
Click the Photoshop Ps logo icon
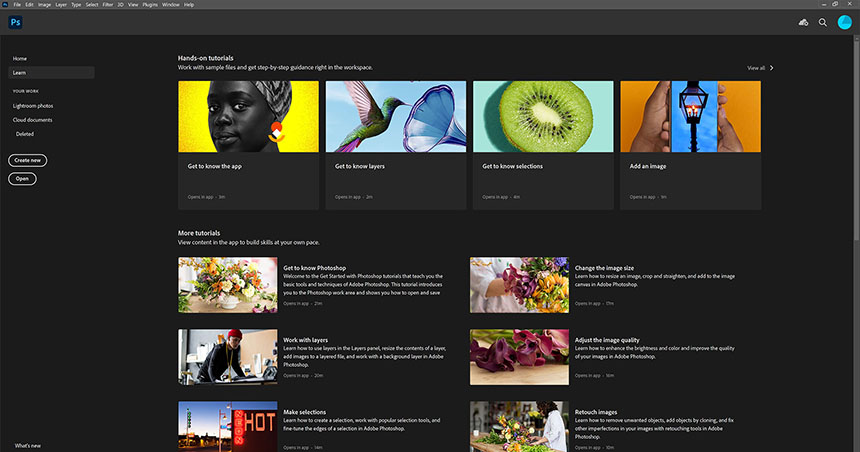click(x=15, y=22)
